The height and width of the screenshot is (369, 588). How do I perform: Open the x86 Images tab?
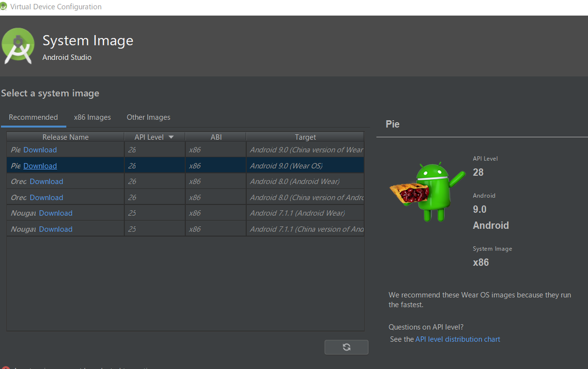coord(92,117)
